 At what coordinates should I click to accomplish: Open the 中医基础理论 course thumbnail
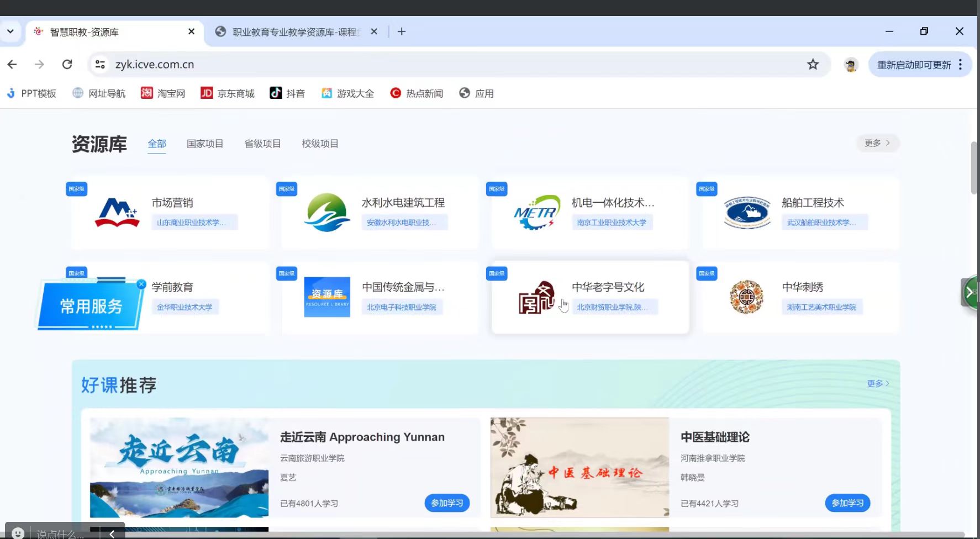coord(579,467)
